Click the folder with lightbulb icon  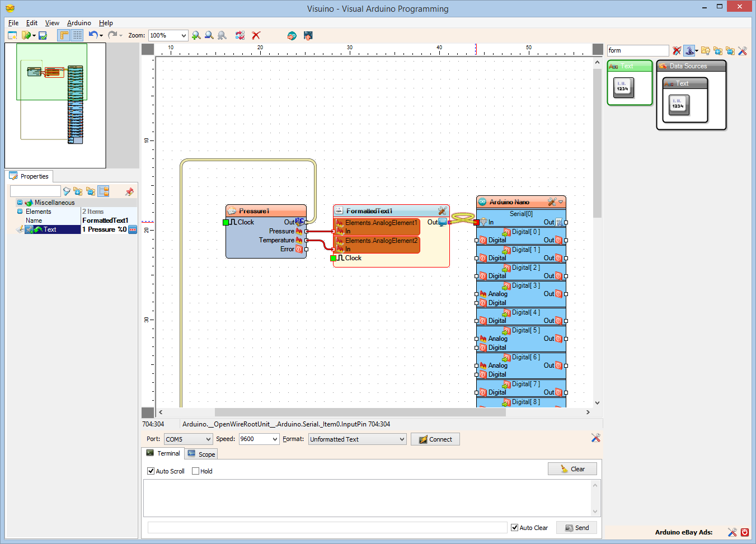[x=706, y=50]
